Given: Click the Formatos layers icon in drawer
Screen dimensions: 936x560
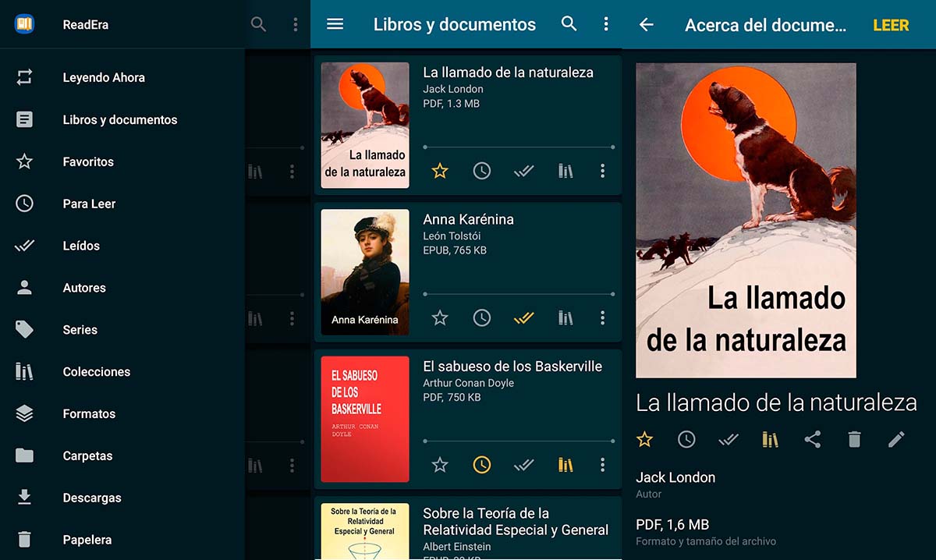Looking at the screenshot, I should coord(24,413).
